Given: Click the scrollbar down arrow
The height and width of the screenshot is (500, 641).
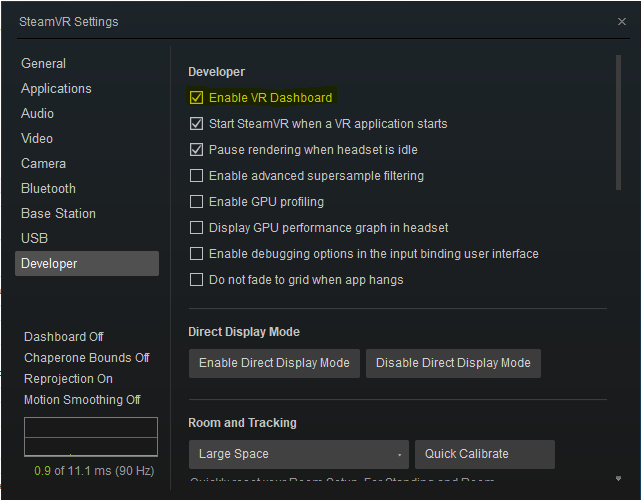Looking at the screenshot, I should pyautogui.click(x=619, y=478).
